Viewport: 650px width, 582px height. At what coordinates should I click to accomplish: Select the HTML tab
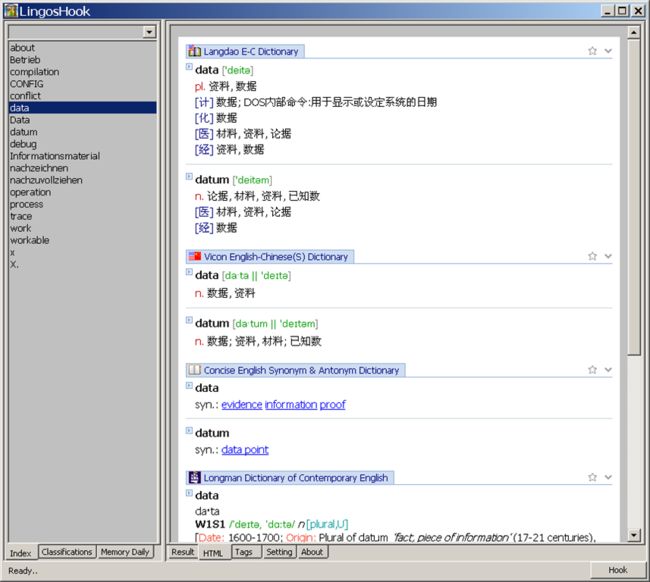click(x=213, y=553)
